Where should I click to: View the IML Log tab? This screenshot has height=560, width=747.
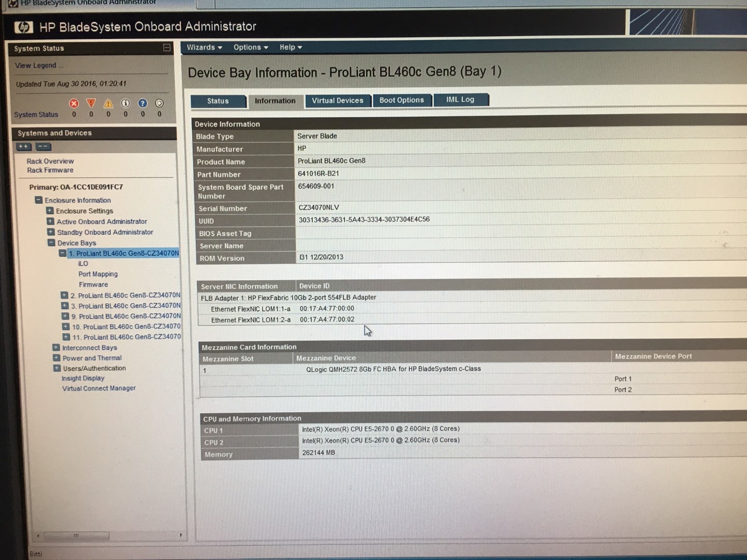pyautogui.click(x=460, y=100)
